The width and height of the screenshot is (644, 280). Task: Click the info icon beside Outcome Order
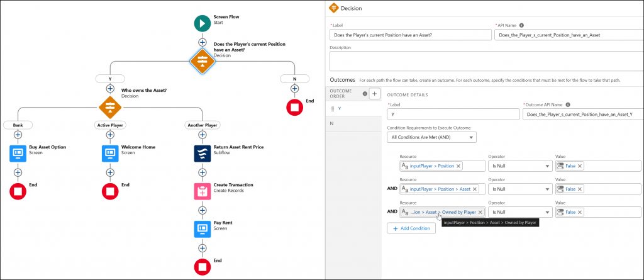[365, 94]
